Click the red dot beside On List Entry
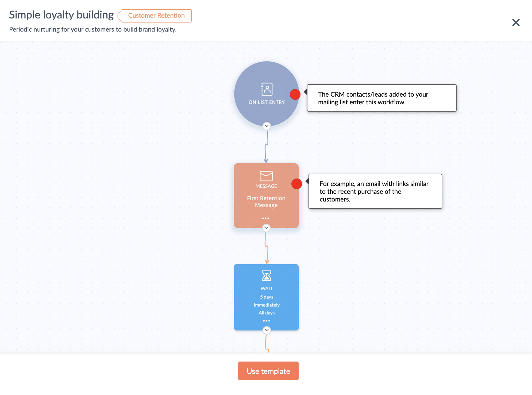This screenshot has height=395, width=532. [295, 94]
